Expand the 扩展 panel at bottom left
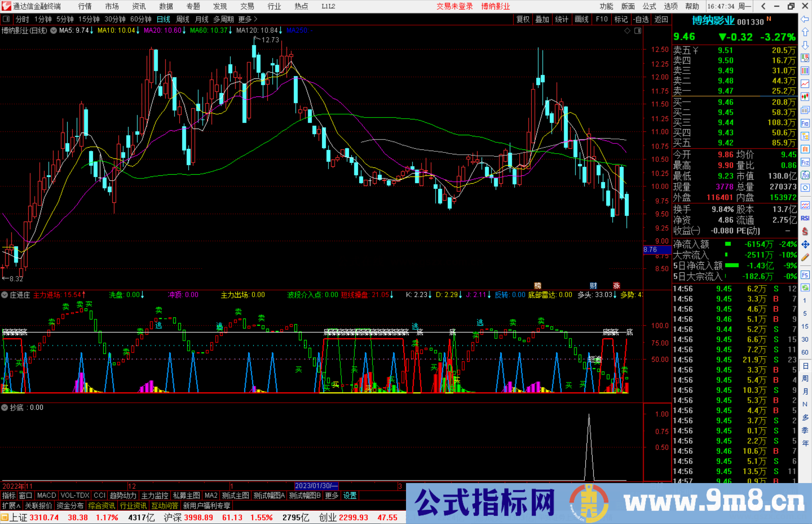The image size is (812, 524). pyautogui.click(x=11, y=505)
